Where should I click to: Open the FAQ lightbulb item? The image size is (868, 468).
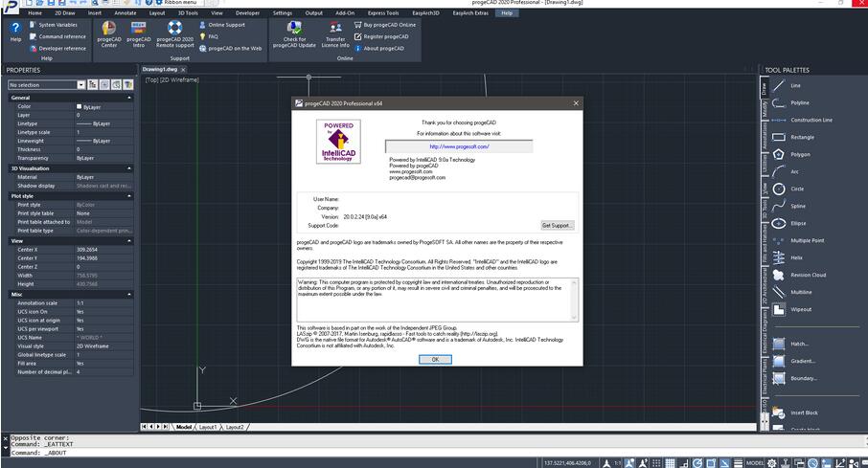209,36
